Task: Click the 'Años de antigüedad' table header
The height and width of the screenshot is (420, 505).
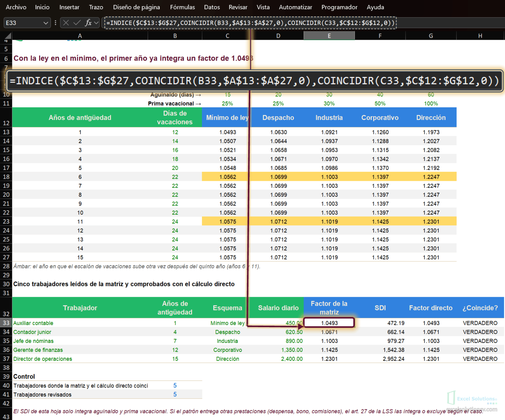Action: pyautogui.click(x=80, y=117)
